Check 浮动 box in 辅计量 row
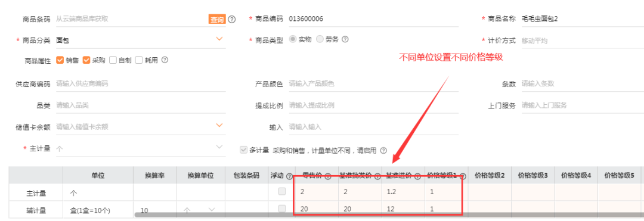The width and height of the screenshot is (644, 221). click(x=281, y=208)
